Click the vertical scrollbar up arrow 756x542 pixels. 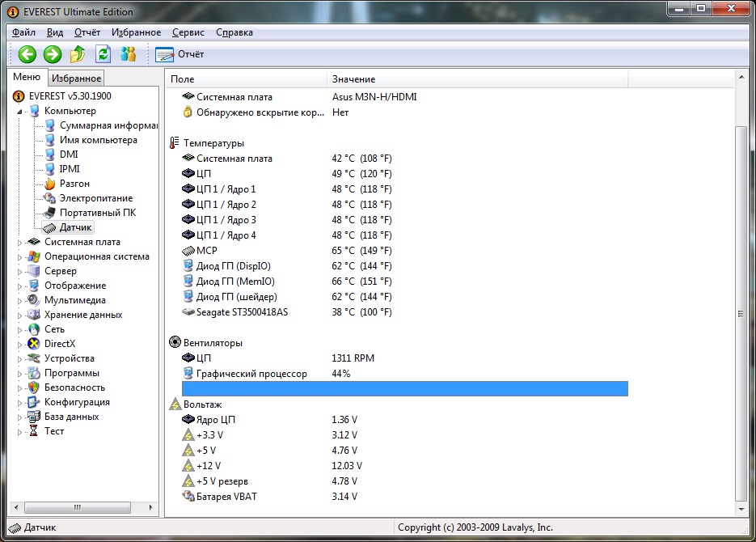741,77
